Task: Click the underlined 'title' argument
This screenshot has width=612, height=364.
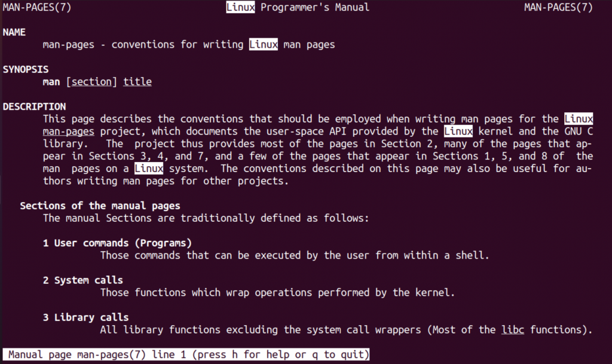Action: [x=137, y=82]
